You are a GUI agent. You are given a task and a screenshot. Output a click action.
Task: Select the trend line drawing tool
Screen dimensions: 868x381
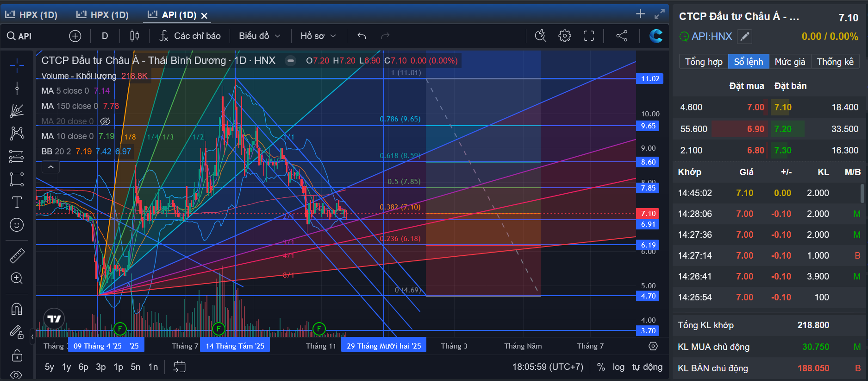coord(17,88)
